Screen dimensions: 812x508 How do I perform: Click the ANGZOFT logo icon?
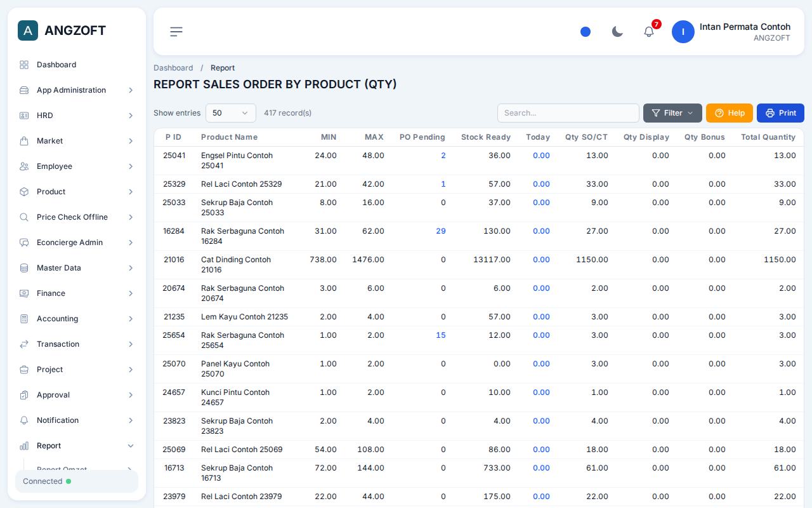click(x=28, y=30)
